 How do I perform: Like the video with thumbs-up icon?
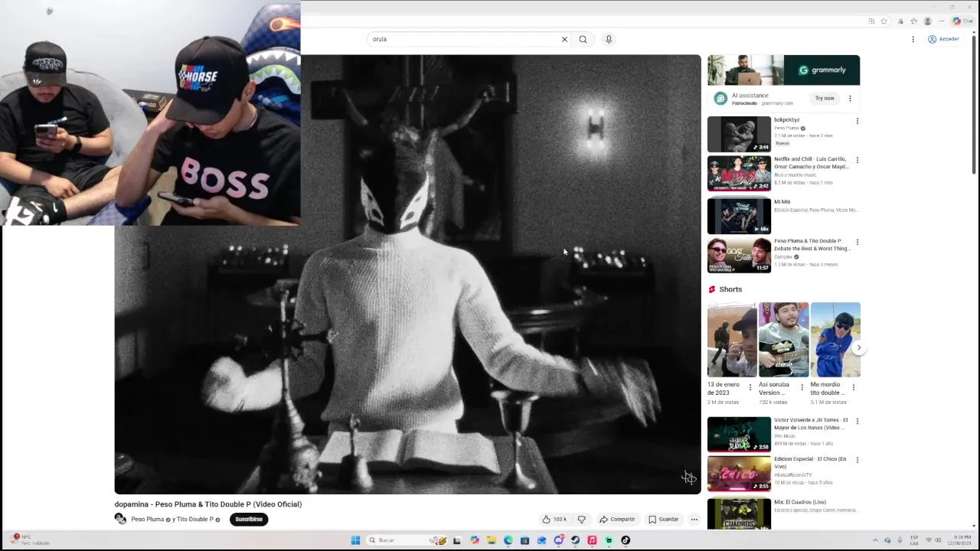click(554, 519)
